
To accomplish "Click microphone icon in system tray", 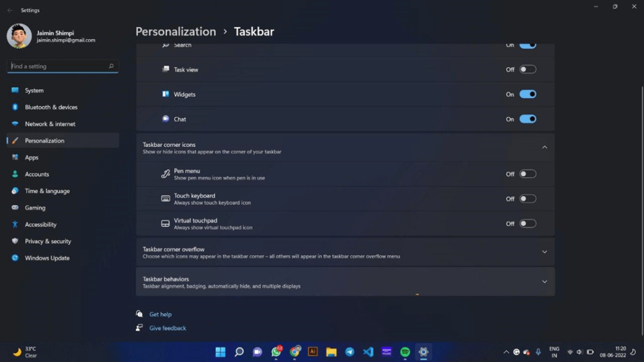I will (538, 352).
